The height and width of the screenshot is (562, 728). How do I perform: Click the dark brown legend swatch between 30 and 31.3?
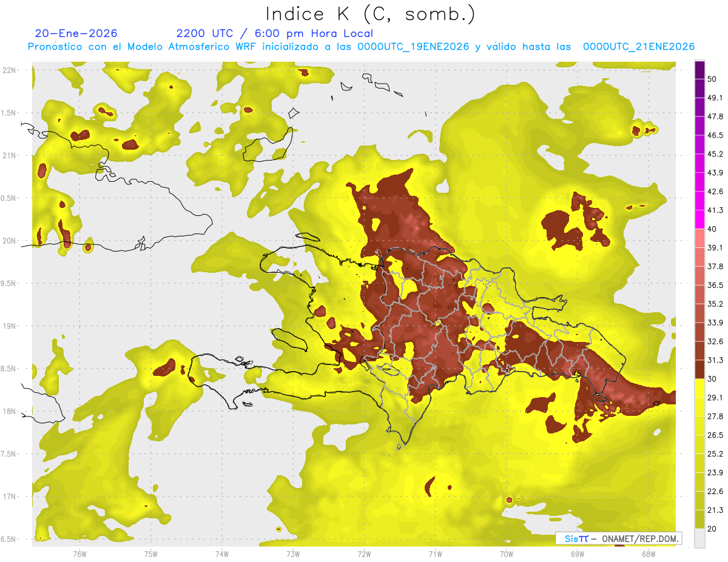(699, 369)
